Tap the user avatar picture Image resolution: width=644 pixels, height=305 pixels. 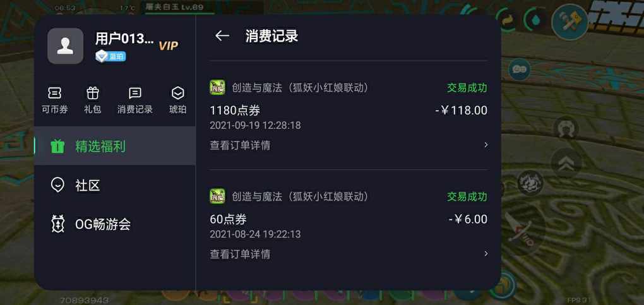[x=65, y=45]
